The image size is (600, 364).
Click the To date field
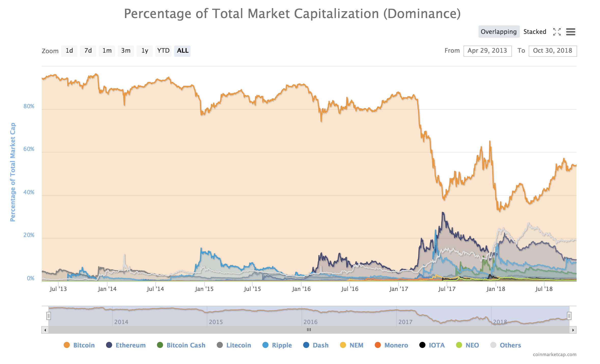tap(552, 51)
